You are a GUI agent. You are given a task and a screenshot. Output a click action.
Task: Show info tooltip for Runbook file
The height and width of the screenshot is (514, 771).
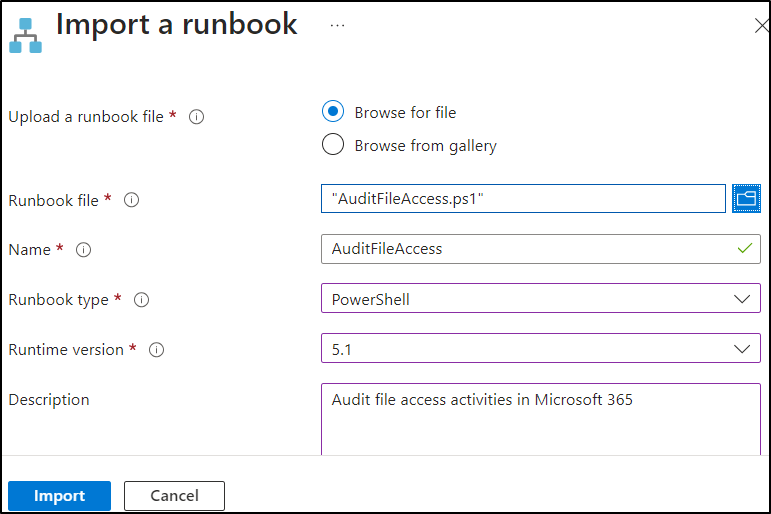(131, 200)
